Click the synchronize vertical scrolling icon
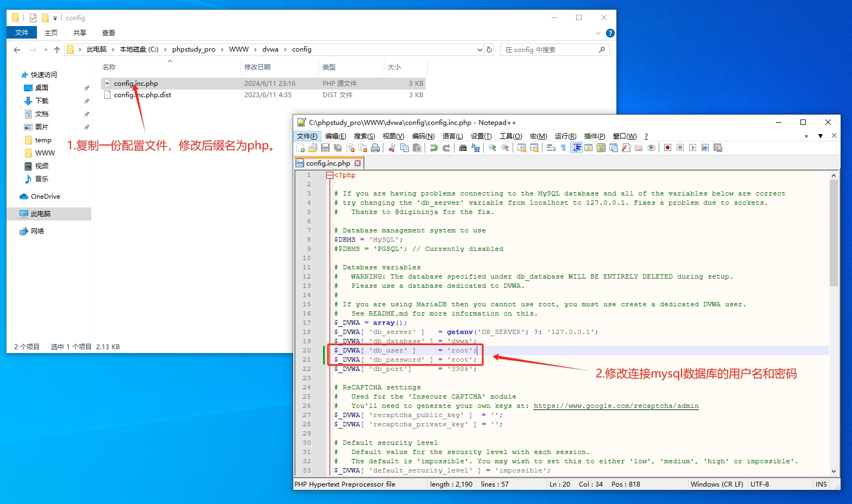Image resolution: width=852 pixels, height=504 pixels. click(522, 148)
